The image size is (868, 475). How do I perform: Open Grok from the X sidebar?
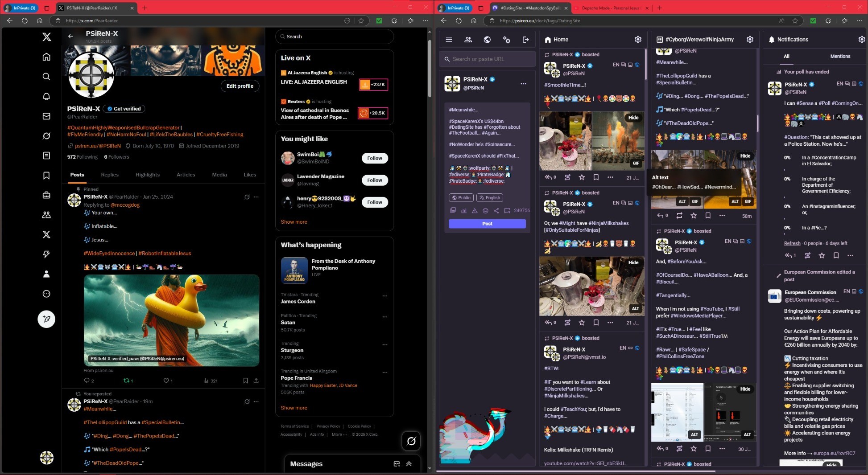(x=46, y=136)
